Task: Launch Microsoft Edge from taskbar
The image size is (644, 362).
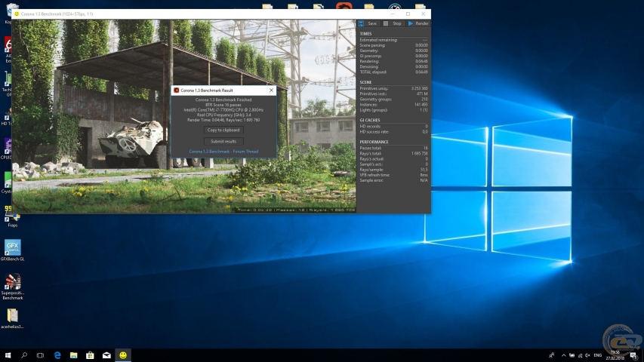Action: point(57,355)
